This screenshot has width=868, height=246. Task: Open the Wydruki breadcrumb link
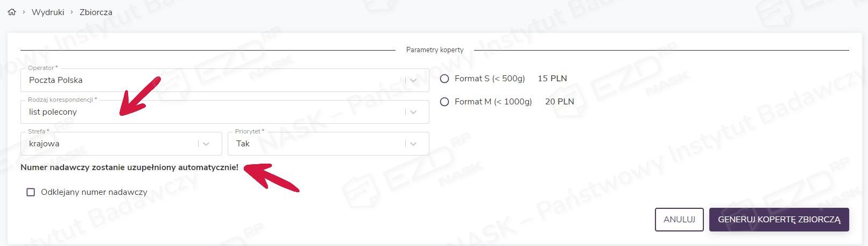[48, 12]
